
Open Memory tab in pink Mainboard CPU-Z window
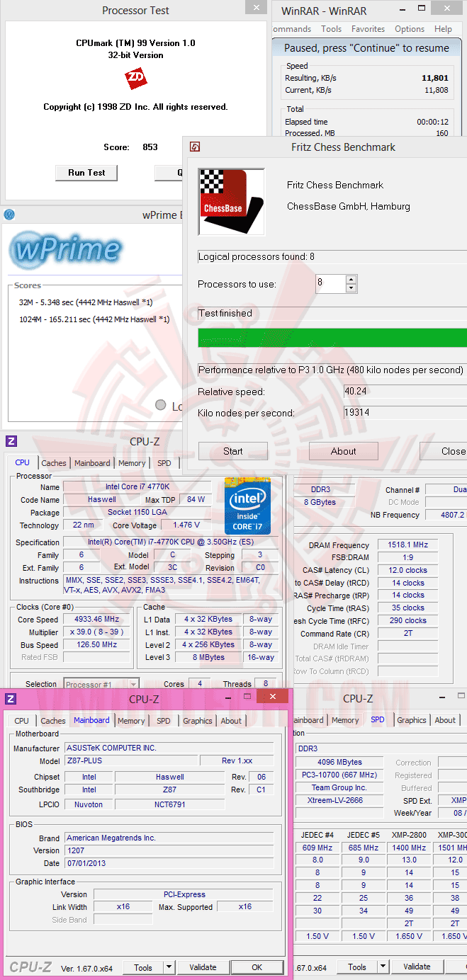pos(131,721)
